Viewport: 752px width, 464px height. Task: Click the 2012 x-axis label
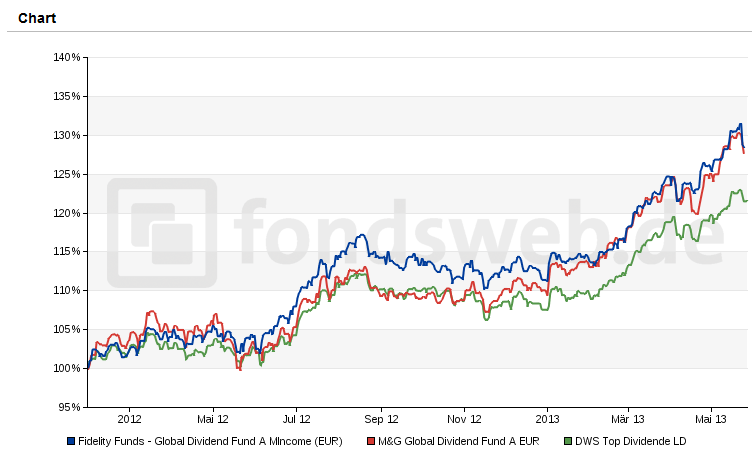coord(130,420)
